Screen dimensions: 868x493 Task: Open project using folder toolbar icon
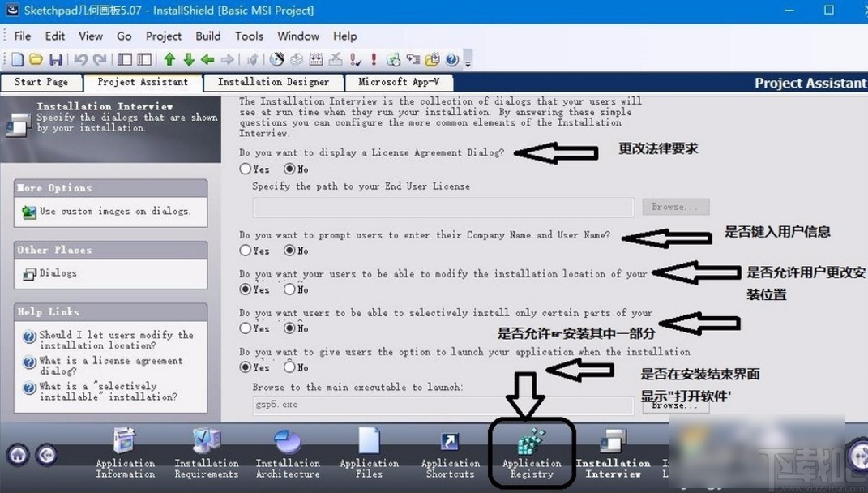click(x=36, y=59)
